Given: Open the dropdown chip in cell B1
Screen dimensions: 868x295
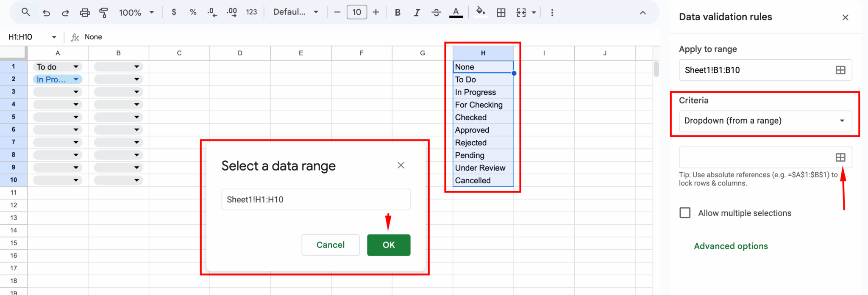Looking at the screenshot, I should pyautogui.click(x=118, y=67).
